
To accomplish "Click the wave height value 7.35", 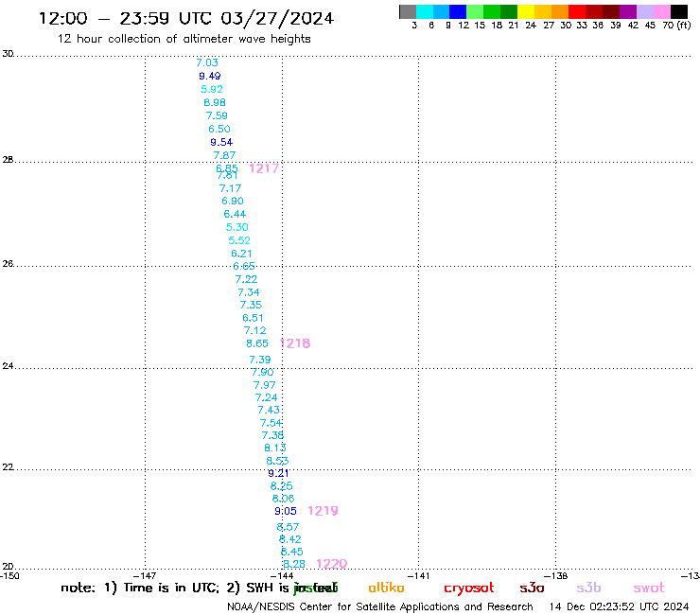I will point(251,305).
